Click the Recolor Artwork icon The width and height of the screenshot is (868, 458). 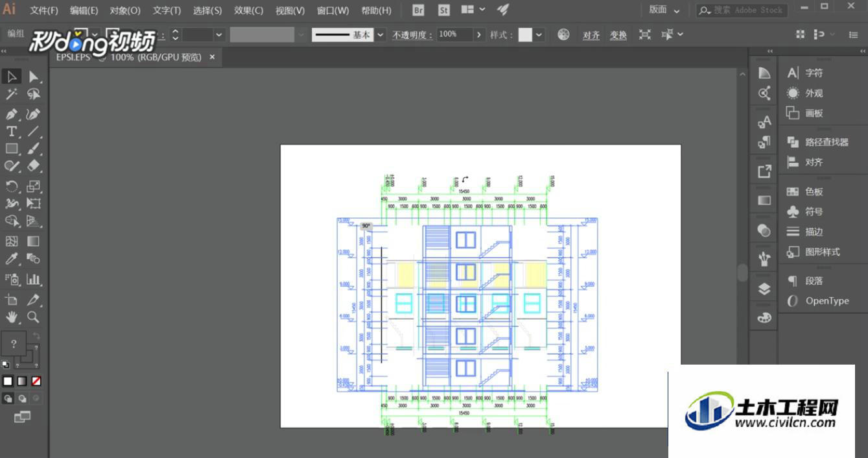(x=563, y=35)
